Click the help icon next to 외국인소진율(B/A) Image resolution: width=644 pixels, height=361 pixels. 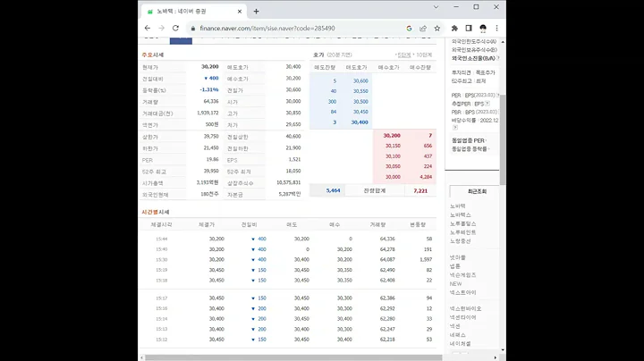pyautogui.click(x=498, y=58)
